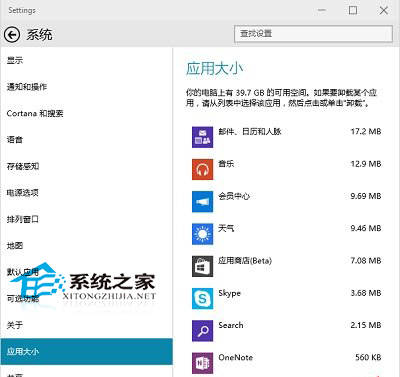
Task: Click the 12.9 MB size value
Action: [366, 164]
